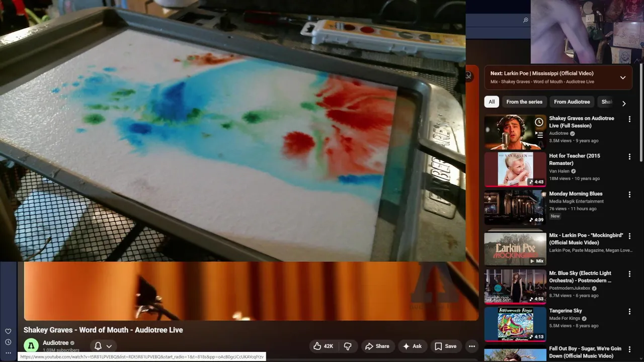Select the 'From the series' chip
The width and height of the screenshot is (644, 362).
click(524, 102)
